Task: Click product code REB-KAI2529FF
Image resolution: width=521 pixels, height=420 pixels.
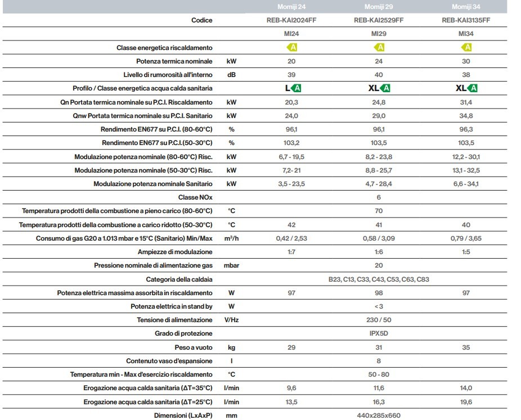Action: [379, 20]
